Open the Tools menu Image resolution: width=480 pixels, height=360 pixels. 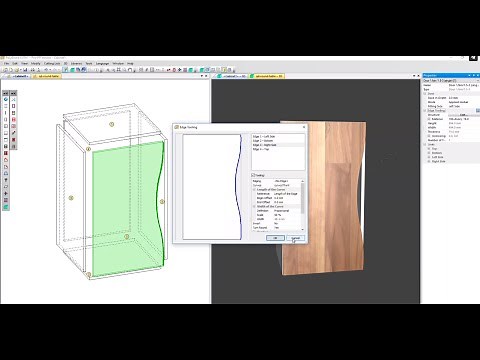point(89,63)
